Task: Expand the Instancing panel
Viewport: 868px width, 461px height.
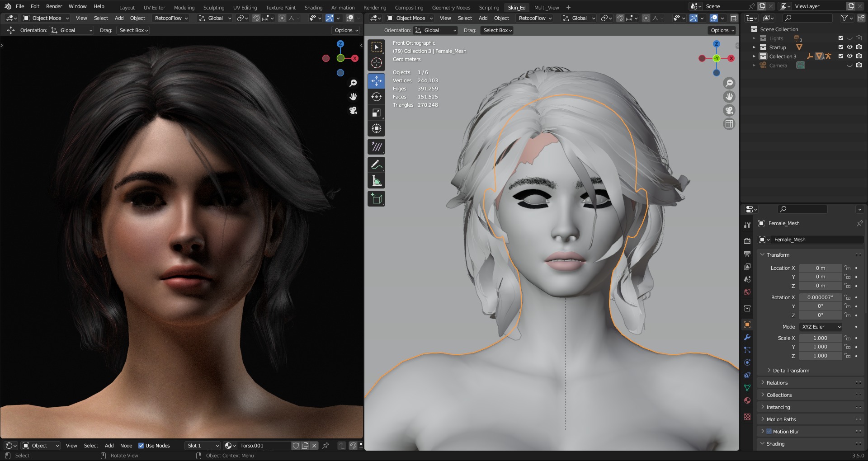Action: (x=763, y=407)
